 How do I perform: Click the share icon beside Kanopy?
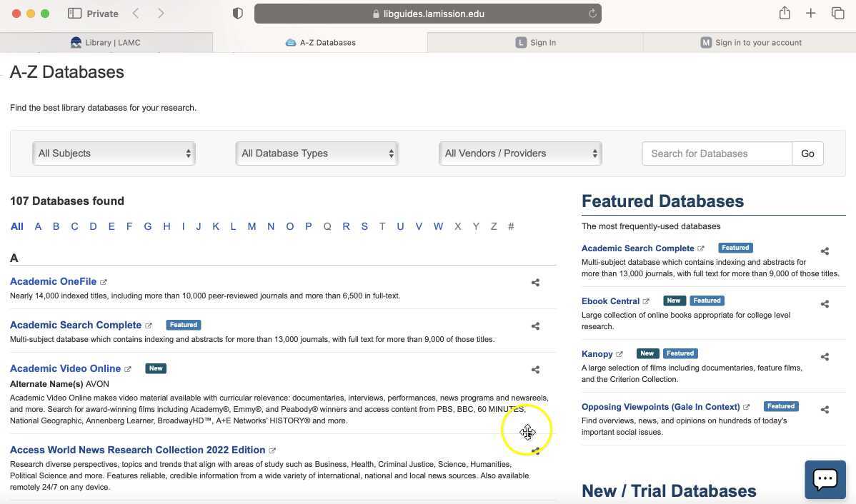(x=825, y=356)
